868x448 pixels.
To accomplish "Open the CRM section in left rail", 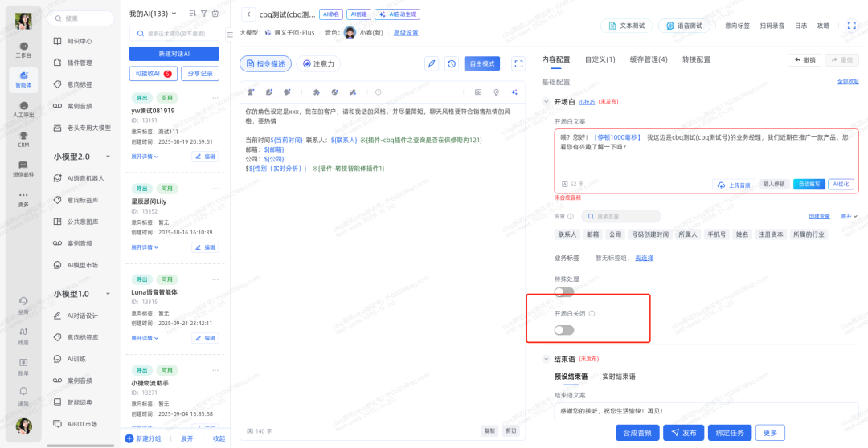I will tap(23, 138).
